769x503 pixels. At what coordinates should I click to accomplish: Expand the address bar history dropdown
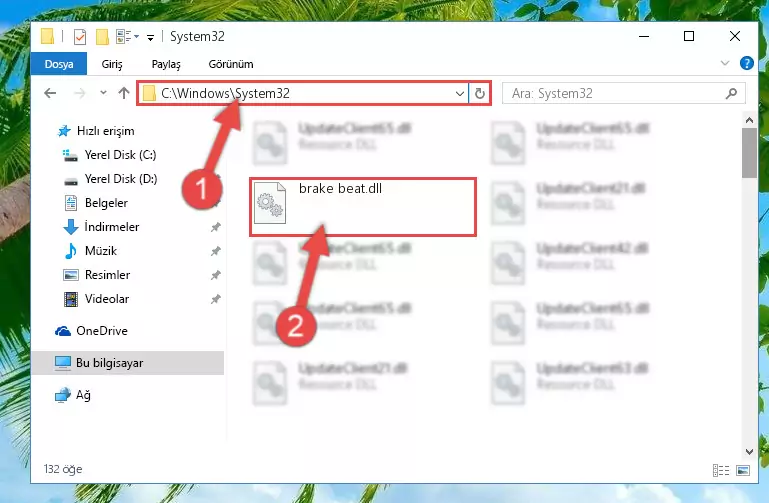(460, 93)
